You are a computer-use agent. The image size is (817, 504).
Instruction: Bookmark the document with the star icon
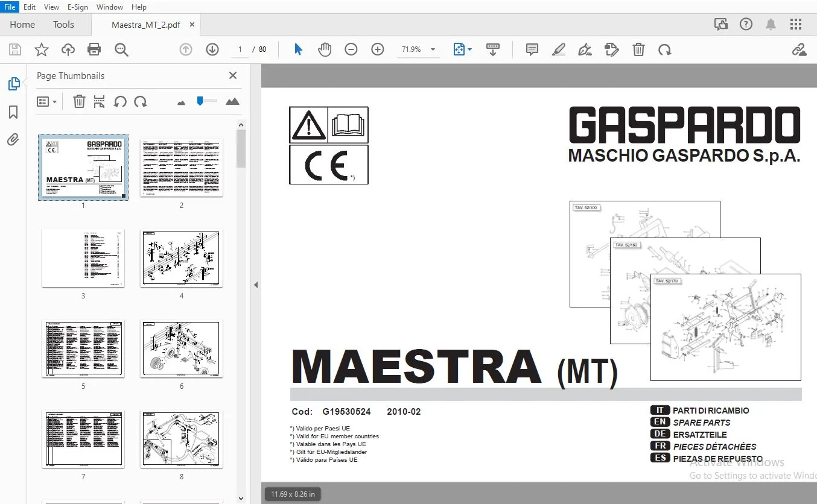(x=42, y=49)
